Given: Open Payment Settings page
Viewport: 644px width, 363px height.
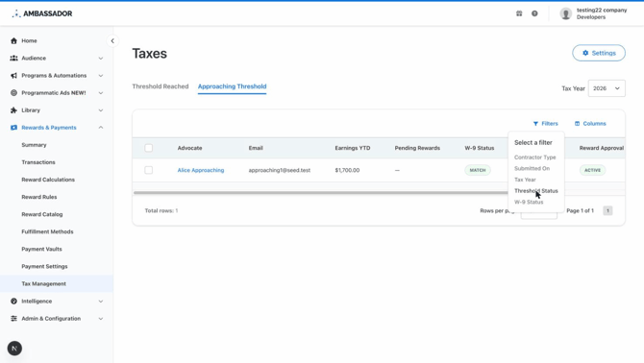Looking at the screenshot, I should click(x=44, y=267).
